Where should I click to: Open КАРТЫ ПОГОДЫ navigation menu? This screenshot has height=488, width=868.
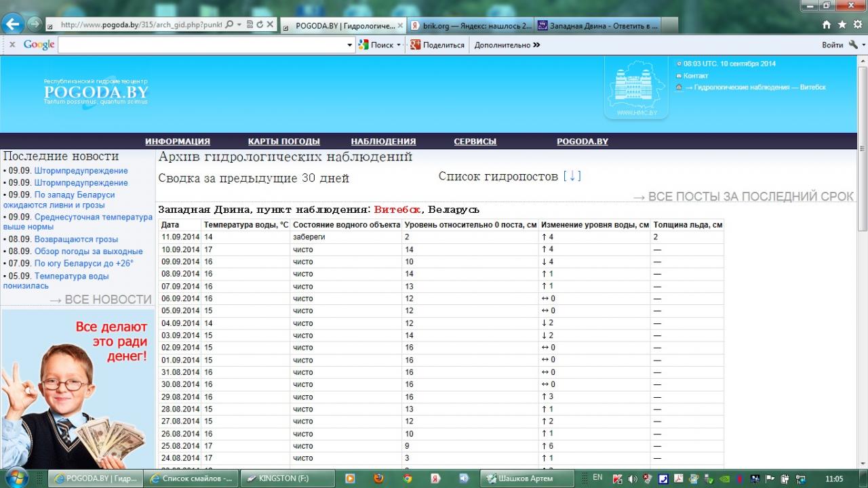[283, 142]
